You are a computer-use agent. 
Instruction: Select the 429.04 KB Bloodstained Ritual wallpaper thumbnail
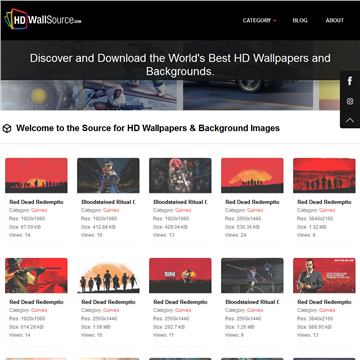(x=180, y=175)
